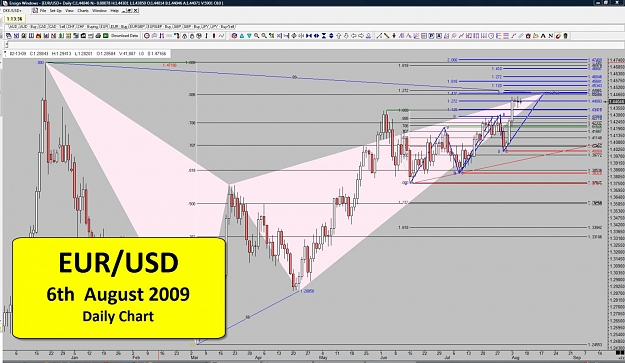625x363 pixels.
Task: Switch to the AUD tab
Action: click(x=14, y=27)
